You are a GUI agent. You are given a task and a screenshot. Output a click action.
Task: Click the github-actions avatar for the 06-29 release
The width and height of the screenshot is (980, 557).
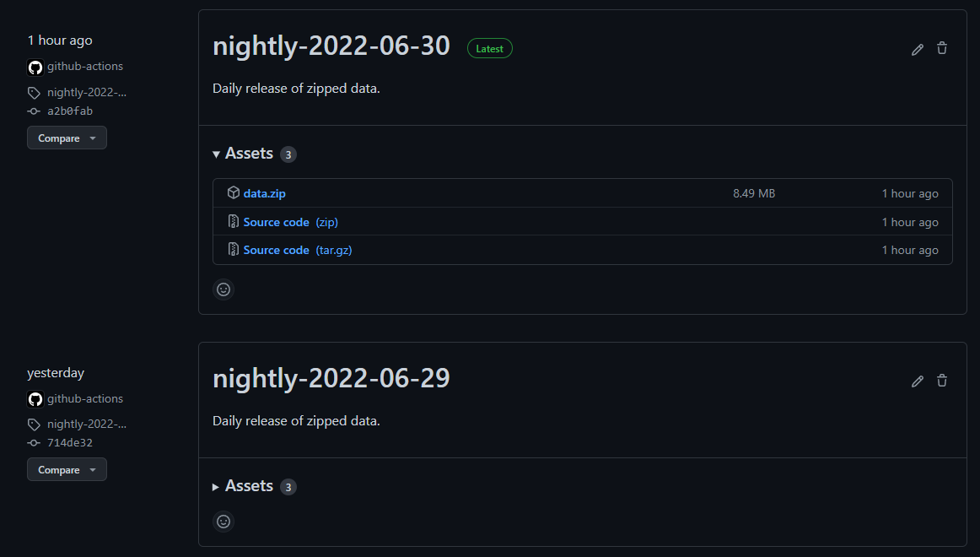[x=35, y=399]
